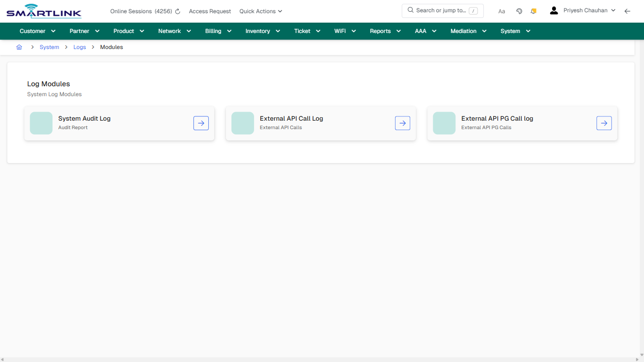Open the Inventory menu

pos(262,31)
